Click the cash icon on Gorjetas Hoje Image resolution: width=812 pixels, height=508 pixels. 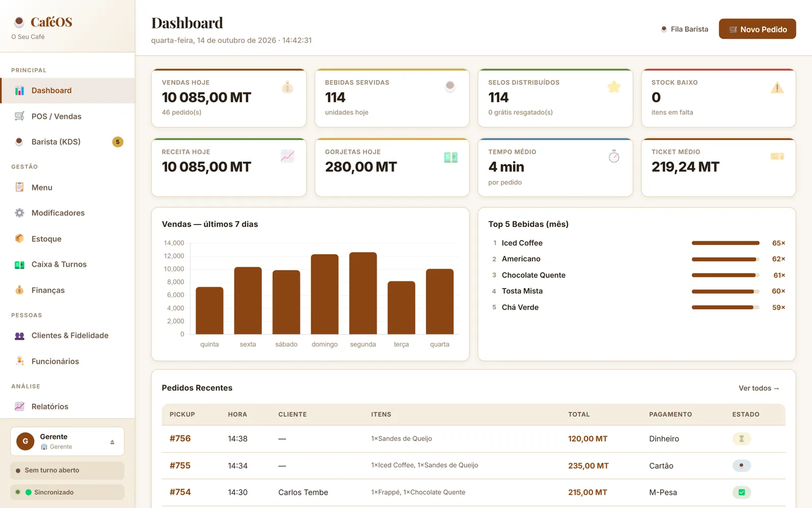[451, 157]
